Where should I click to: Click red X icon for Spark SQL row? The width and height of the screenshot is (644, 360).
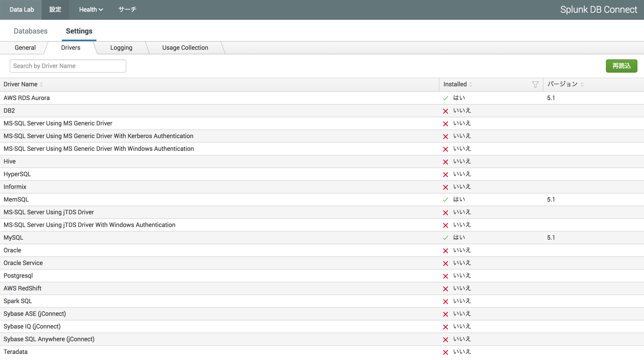(x=445, y=301)
